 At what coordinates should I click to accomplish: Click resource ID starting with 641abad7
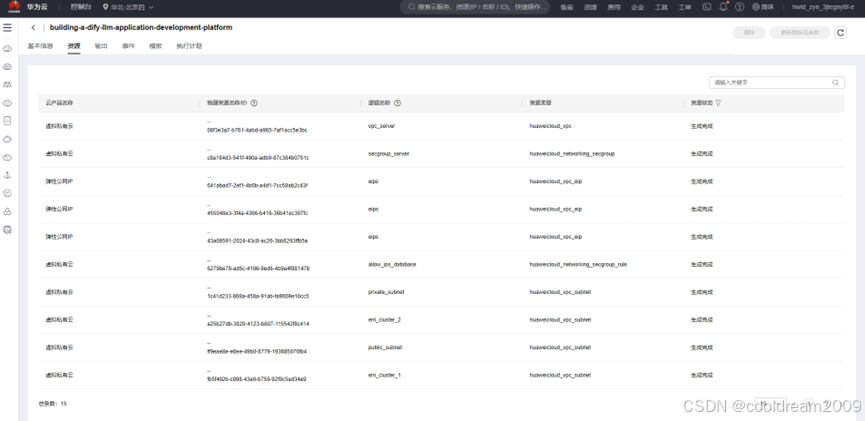pos(257,185)
